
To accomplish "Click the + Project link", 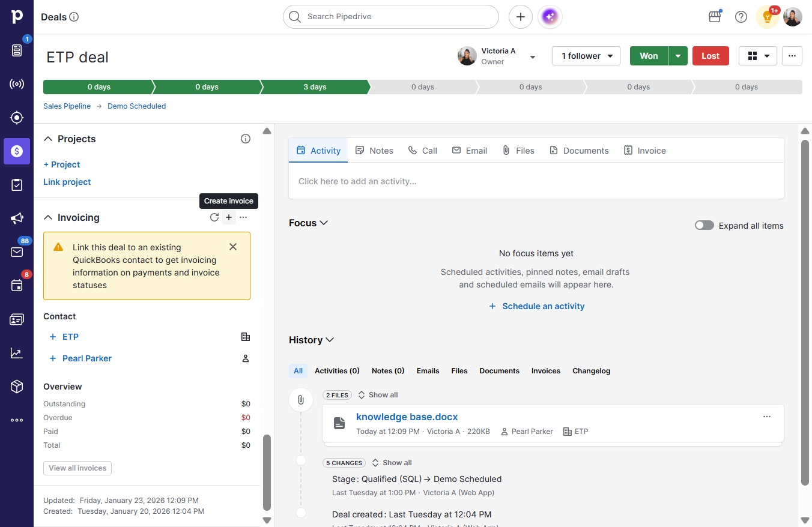I will (x=62, y=164).
